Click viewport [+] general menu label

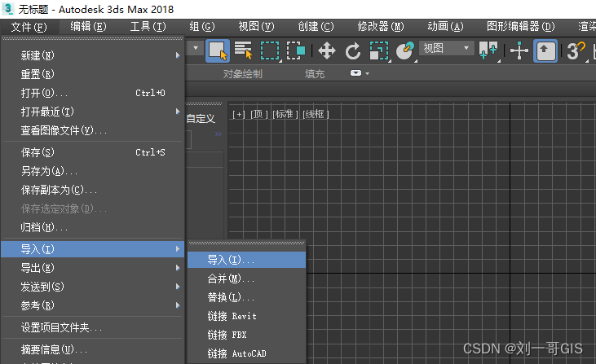[239, 114]
